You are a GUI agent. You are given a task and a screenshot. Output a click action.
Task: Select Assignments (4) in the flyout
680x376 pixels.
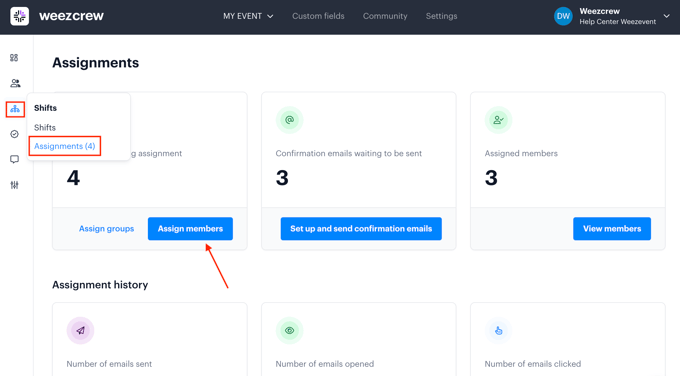click(x=65, y=146)
